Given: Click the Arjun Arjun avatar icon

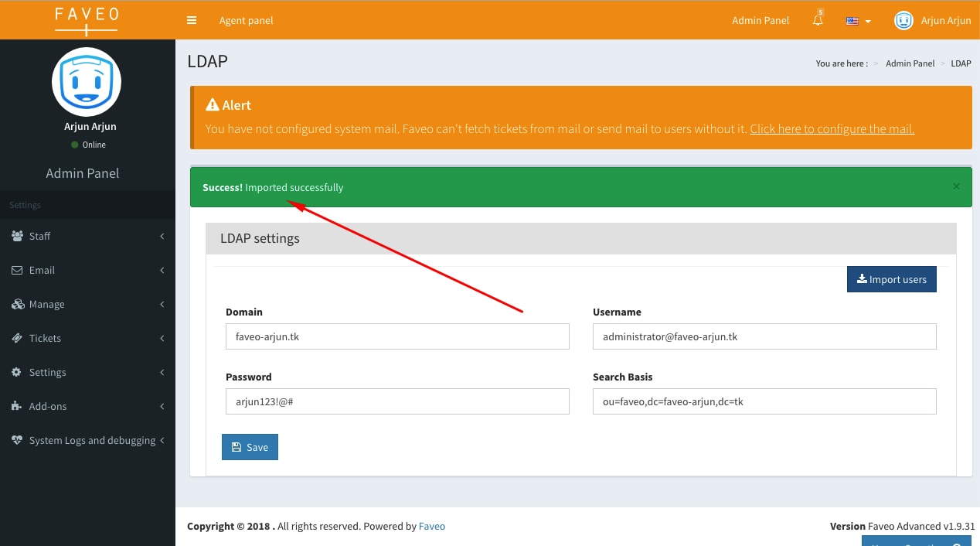Looking at the screenshot, I should coord(903,20).
